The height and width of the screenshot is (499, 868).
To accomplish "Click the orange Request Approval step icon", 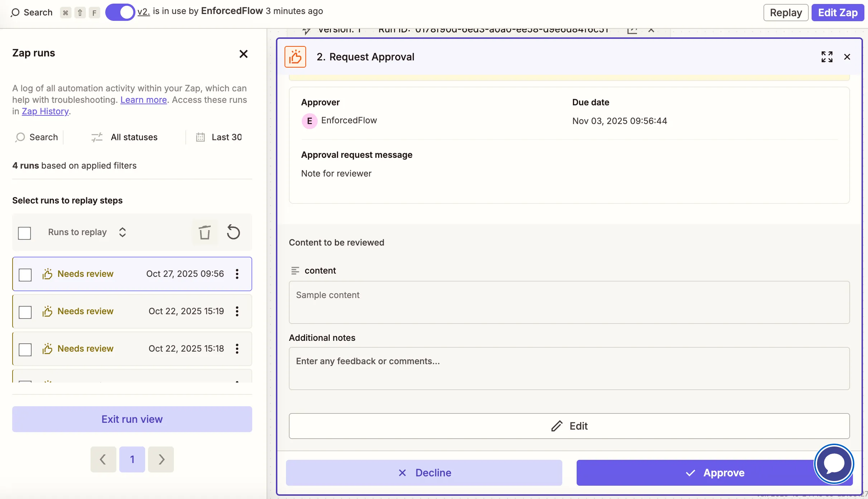I will [x=295, y=56].
